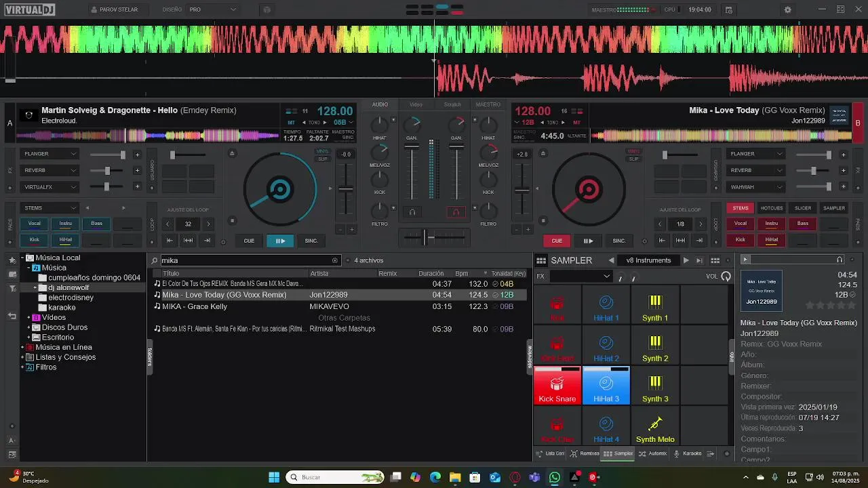Image resolution: width=868 pixels, height=488 pixels.
Task: Open the sampler FX dropdown
Action: pos(581,276)
